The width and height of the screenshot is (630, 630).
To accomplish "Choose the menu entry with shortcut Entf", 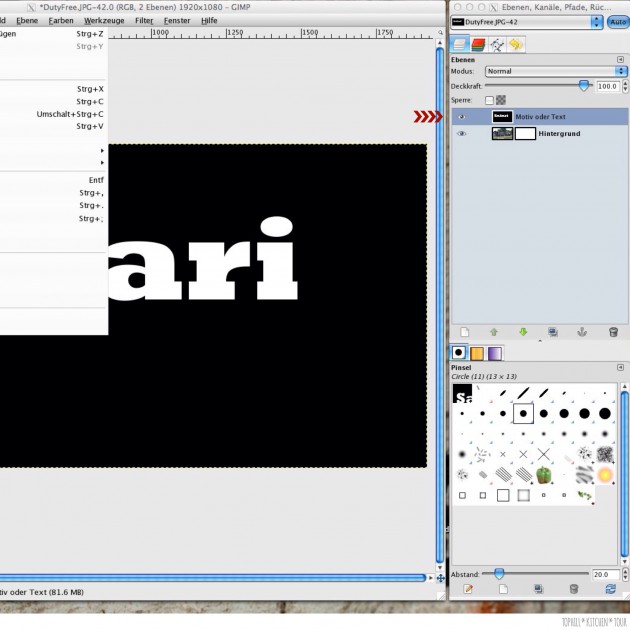I will (x=53, y=180).
